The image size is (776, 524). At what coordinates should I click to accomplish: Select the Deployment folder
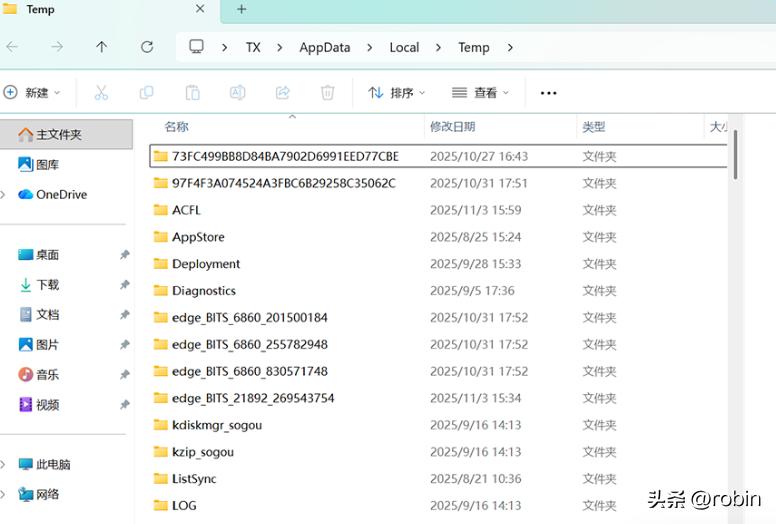click(438, 264)
